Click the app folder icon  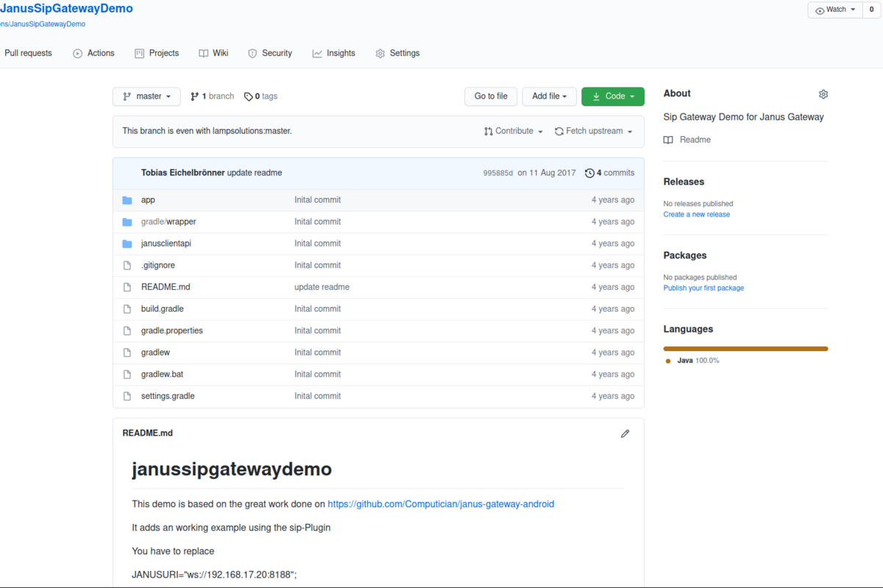[x=127, y=200]
